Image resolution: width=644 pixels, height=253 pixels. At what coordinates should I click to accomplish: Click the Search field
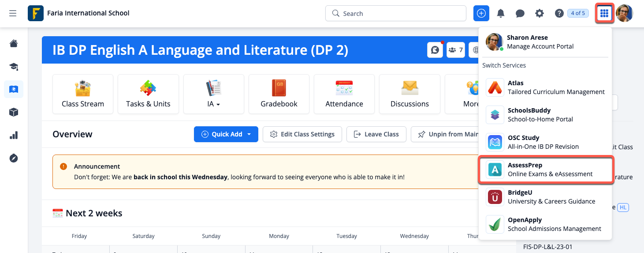point(395,13)
